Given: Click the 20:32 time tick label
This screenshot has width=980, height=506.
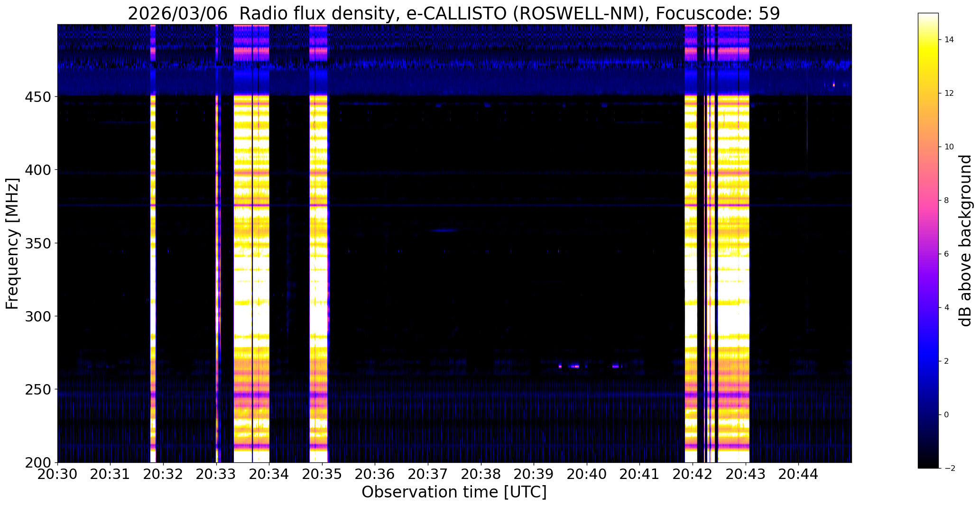Looking at the screenshot, I should pos(164,474).
